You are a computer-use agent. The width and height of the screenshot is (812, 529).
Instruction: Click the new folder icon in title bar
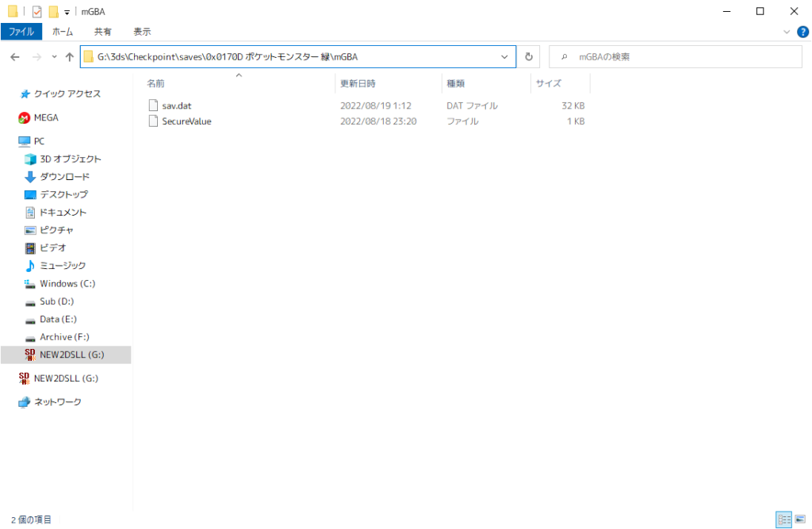[x=53, y=11]
